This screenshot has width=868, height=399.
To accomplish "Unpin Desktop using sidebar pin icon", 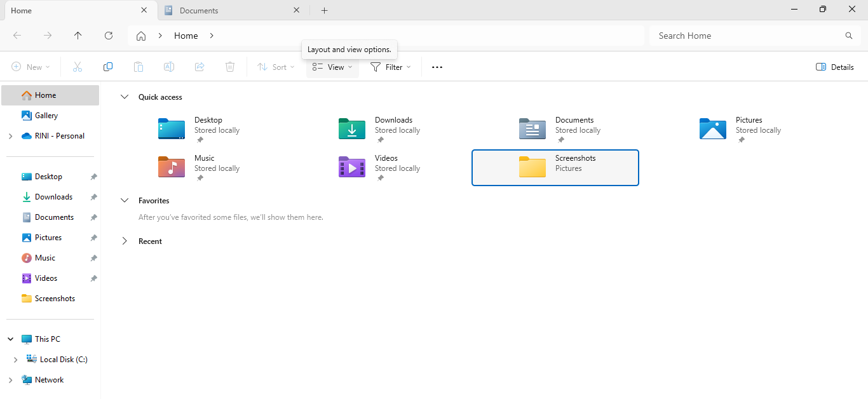I will coord(93,177).
